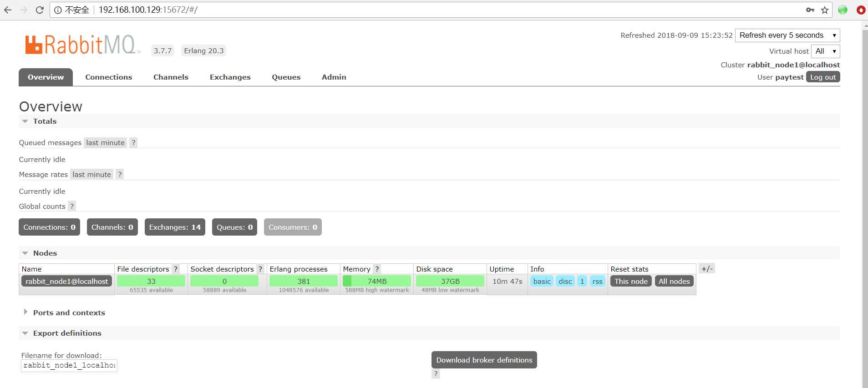868x388 pixels.
Task: Open node rabbit_node1@localhost details
Action: (67, 282)
